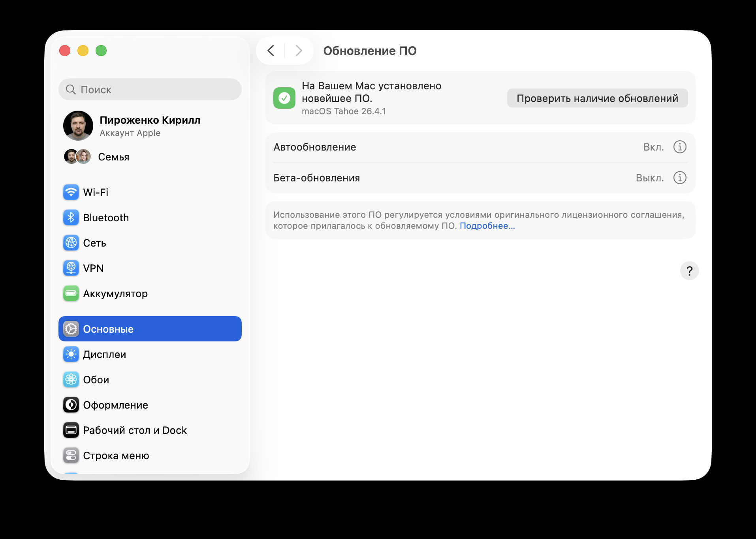Open Семья settings
Image resolution: width=756 pixels, height=539 pixels.
coord(113,156)
